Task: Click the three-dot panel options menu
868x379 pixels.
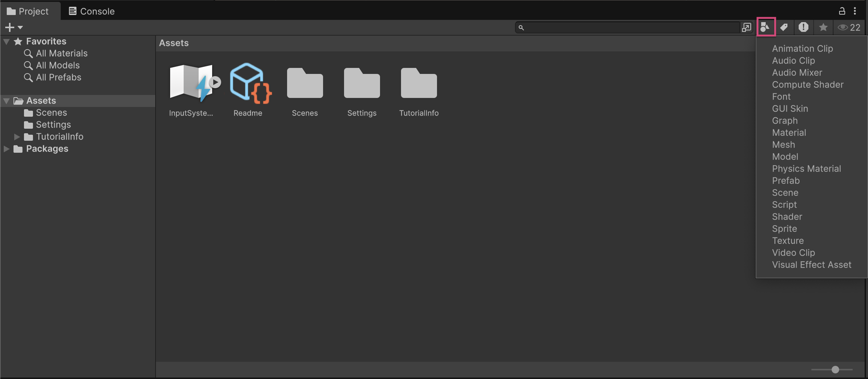Action: [855, 11]
